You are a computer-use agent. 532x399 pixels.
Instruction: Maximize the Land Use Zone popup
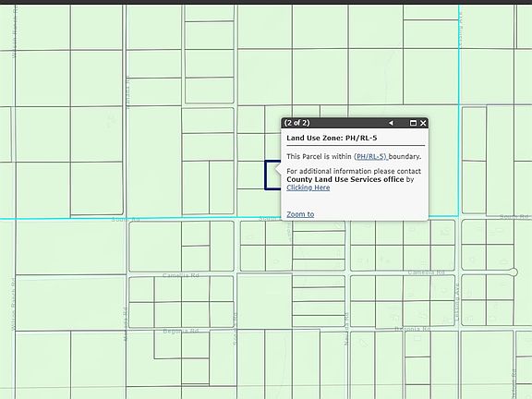pyautogui.click(x=413, y=123)
